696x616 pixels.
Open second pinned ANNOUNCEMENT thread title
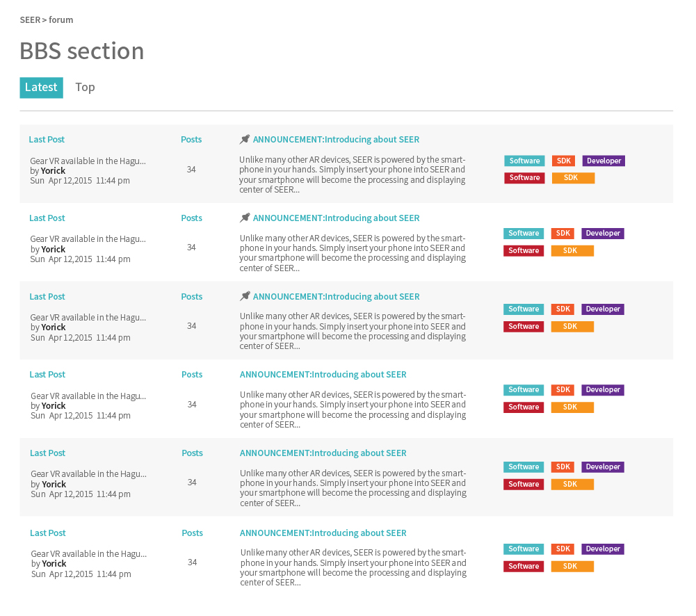pyautogui.click(x=336, y=218)
